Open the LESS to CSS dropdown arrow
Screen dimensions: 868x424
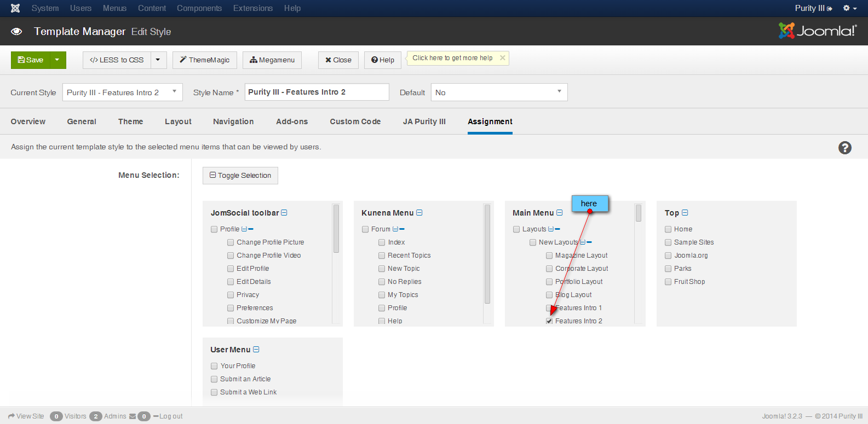[x=158, y=60]
